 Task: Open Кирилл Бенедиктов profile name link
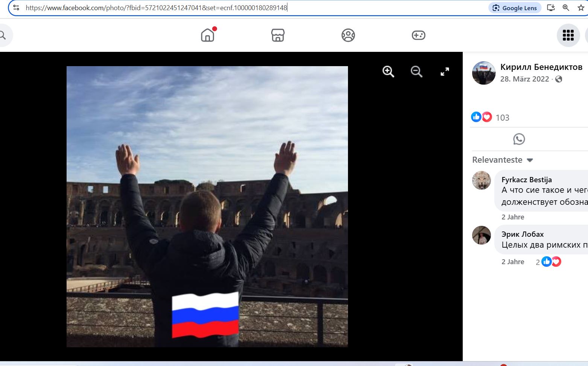click(541, 67)
